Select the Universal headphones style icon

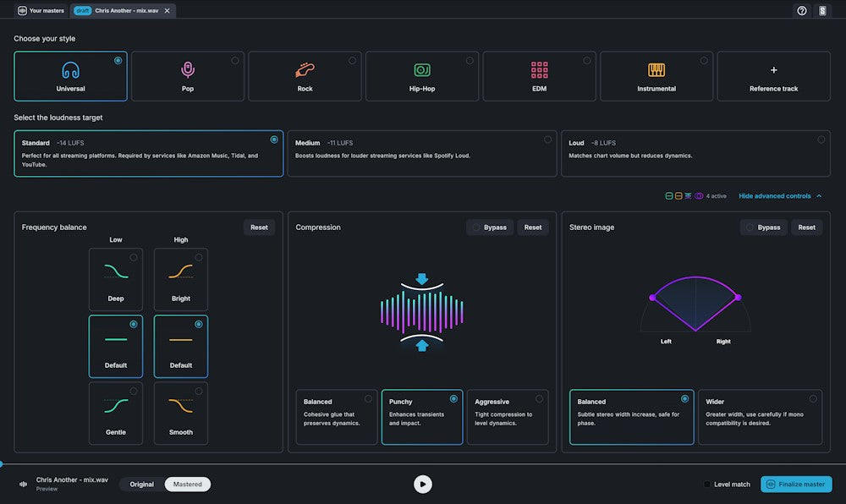[70, 70]
